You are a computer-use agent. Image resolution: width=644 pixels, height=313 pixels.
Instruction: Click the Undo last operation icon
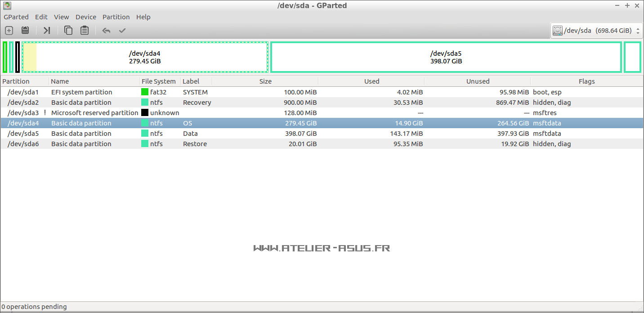(x=106, y=31)
